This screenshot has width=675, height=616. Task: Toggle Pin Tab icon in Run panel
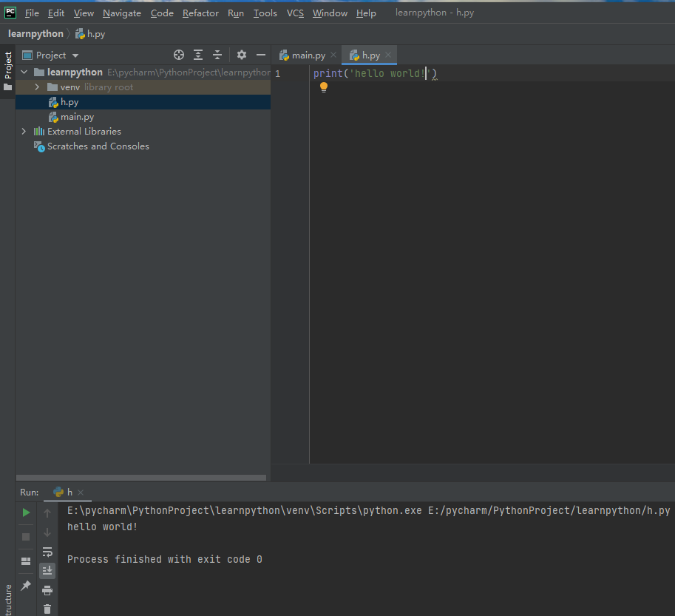(x=26, y=586)
